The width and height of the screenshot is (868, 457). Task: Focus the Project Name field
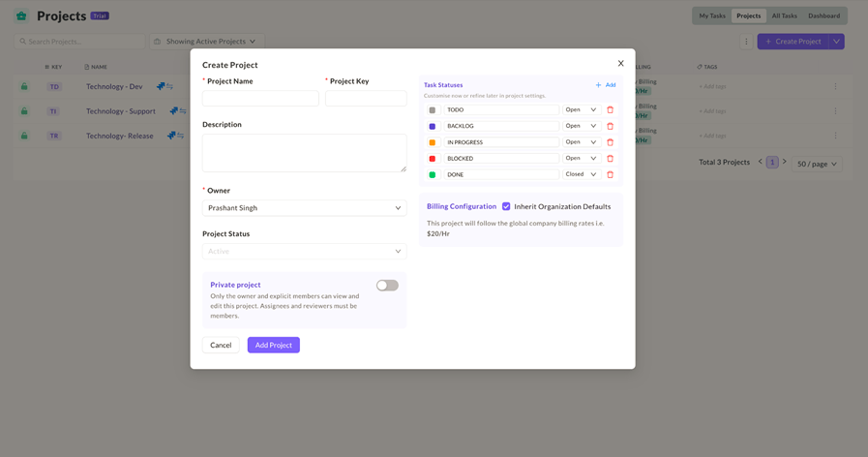click(x=260, y=99)
